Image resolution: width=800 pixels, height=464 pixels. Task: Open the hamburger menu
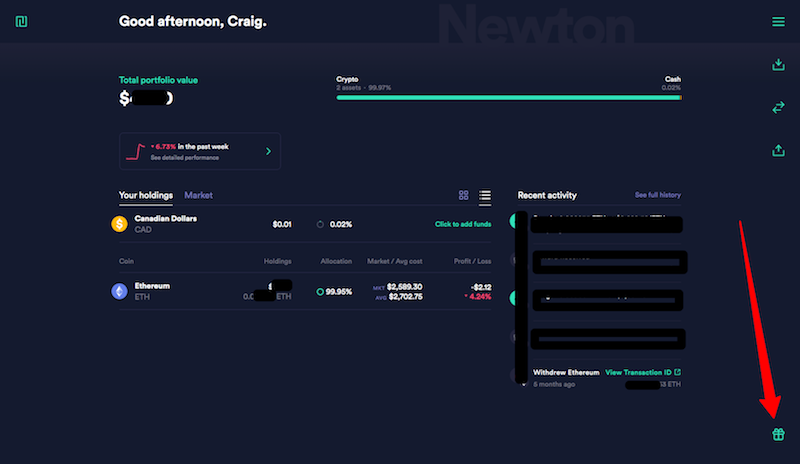pyautogui.click(x=778, y=21)
